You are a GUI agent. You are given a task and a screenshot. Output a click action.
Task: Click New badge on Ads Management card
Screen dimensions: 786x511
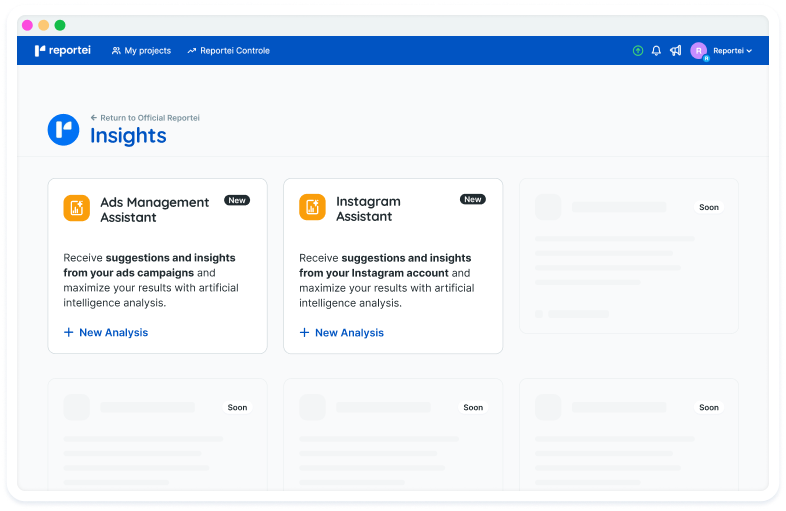[237, 200]
